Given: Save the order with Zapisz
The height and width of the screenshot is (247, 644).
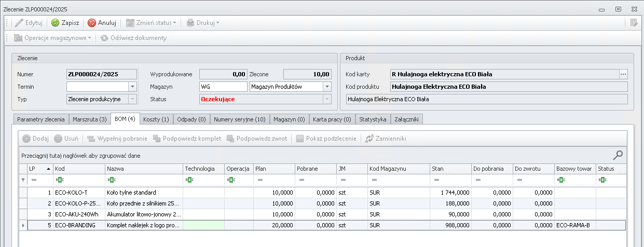Looking at the screenshot, I should (x=65, y=23).
